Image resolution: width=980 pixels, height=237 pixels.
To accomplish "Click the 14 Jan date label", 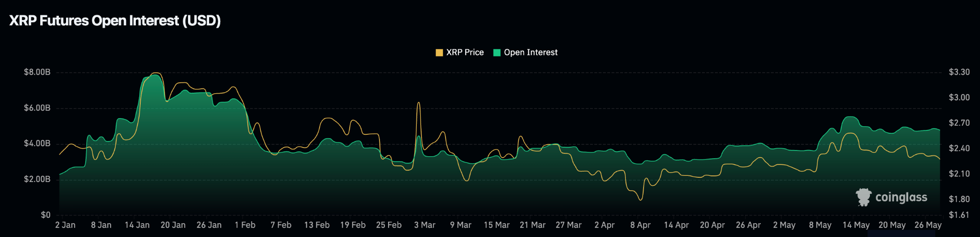I will [137, 225].
